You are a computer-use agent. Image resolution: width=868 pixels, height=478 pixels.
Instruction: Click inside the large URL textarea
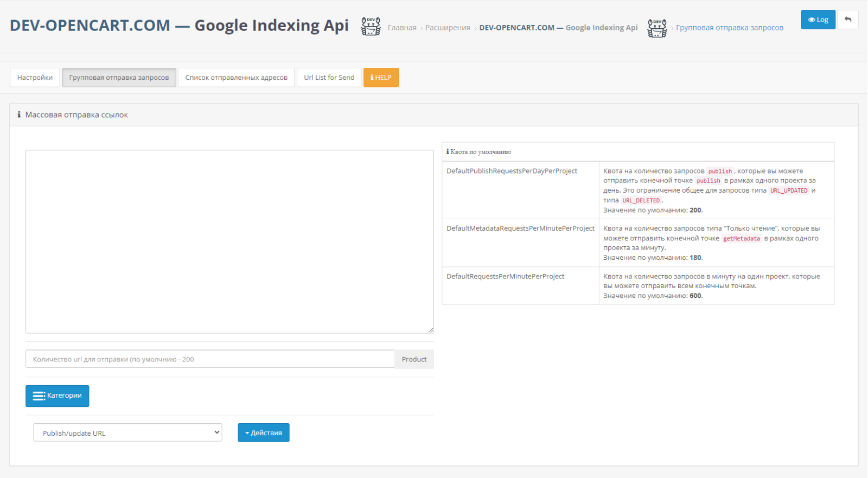(x=229, y=241)
